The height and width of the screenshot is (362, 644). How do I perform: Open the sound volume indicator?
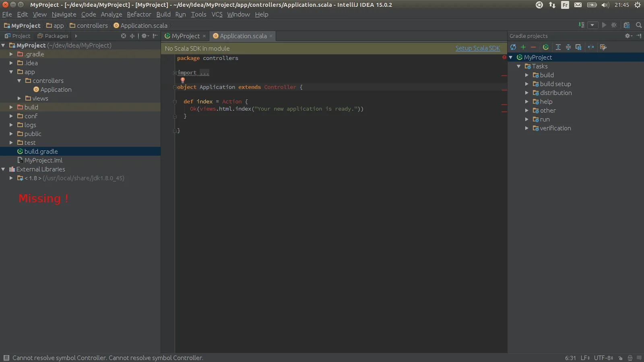[605, 5]
